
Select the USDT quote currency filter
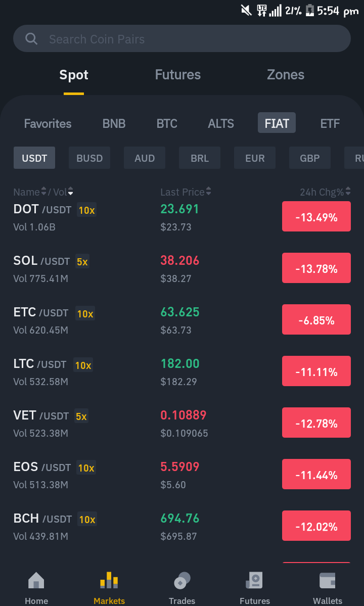(x=34, y=158)
